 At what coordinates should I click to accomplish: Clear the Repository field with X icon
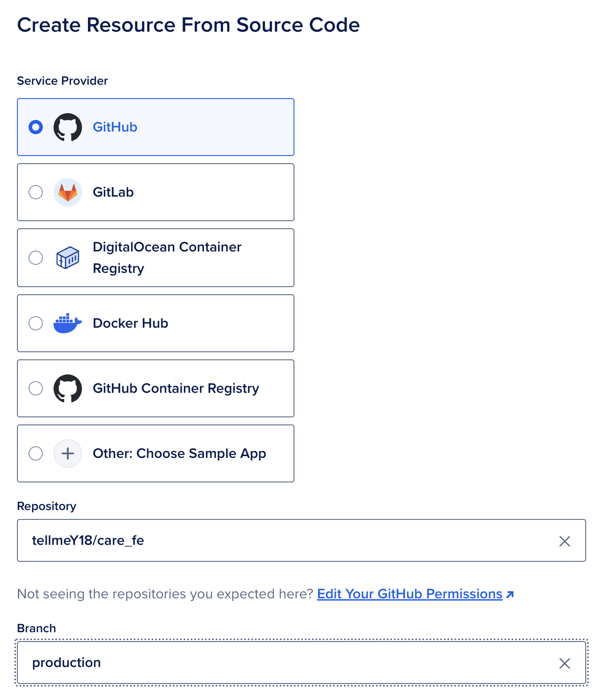[564, 541]
